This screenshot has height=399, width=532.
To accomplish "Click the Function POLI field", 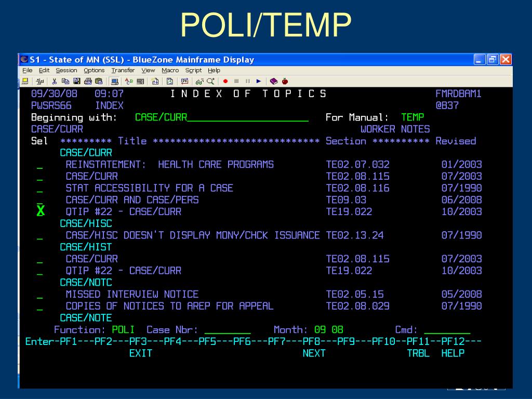I will click(123, 330).
